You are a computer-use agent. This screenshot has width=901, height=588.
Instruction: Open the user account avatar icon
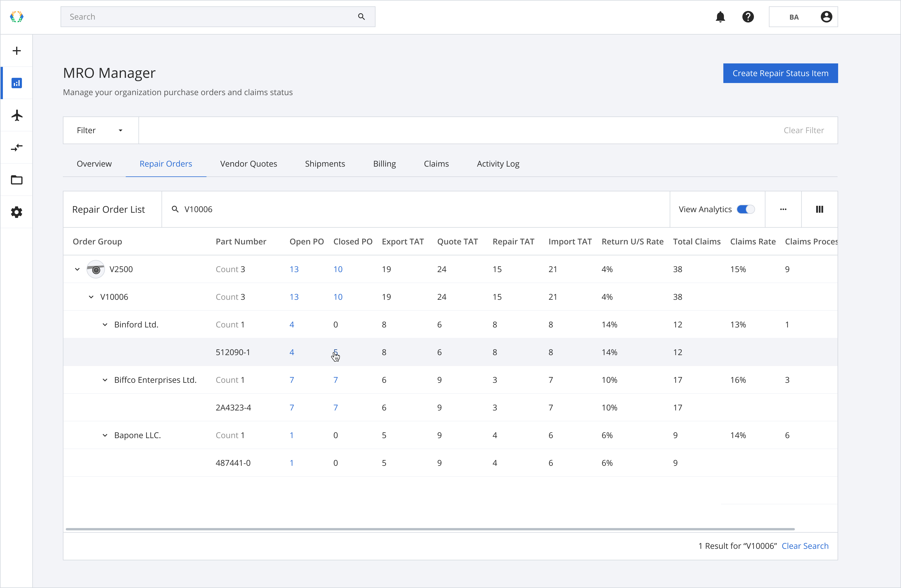point(826,17)
